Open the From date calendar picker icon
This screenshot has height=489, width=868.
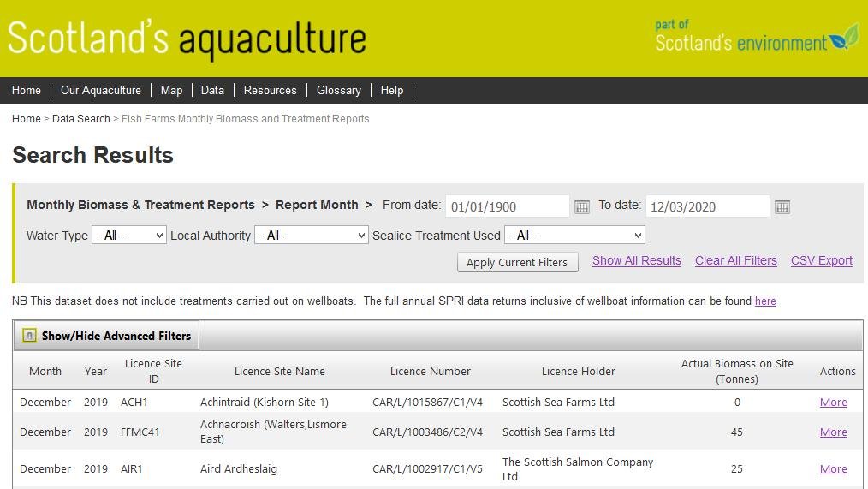(x=582, y=206)
